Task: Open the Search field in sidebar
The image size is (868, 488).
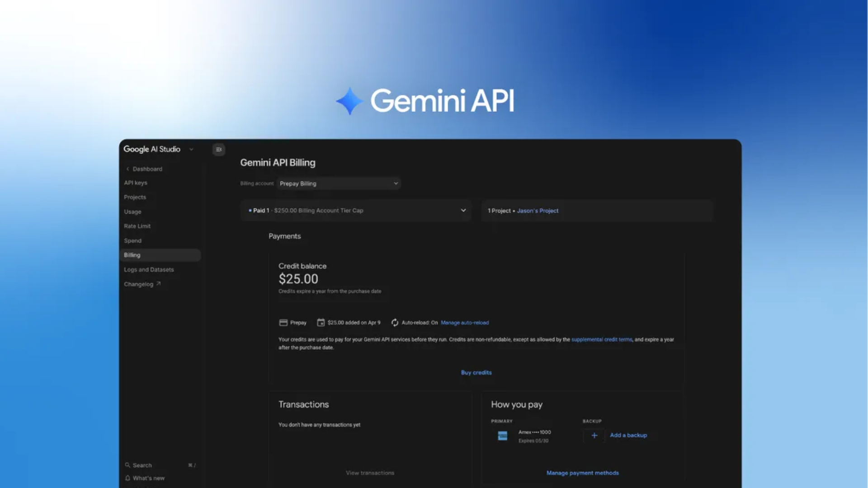Action: tap(160, 465)
